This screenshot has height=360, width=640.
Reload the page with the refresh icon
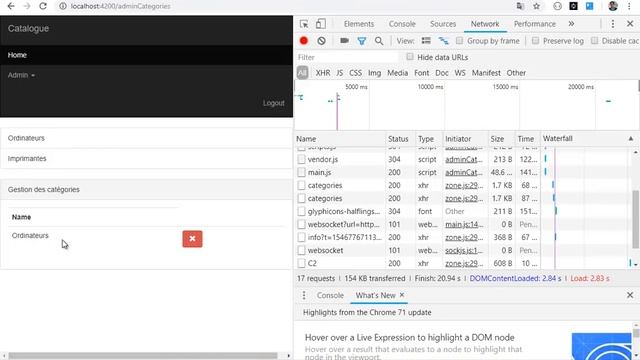pos(43,6)
